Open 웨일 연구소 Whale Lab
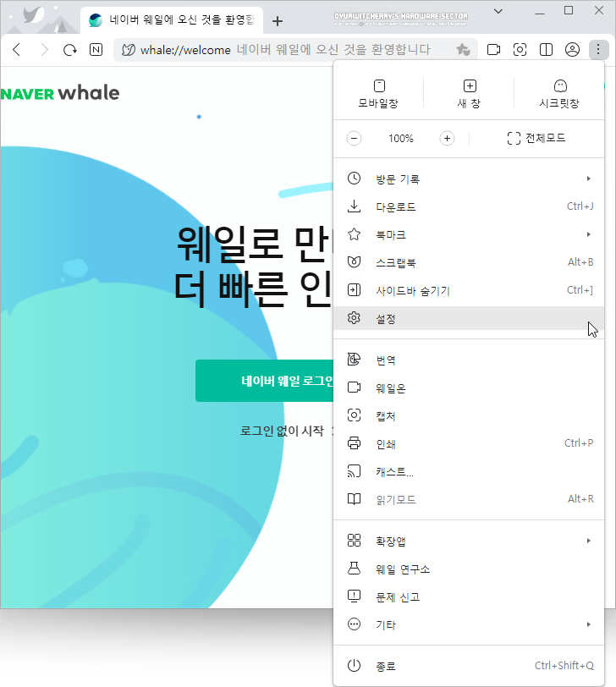Screen dimensions: 616x687 coord(469,569)
